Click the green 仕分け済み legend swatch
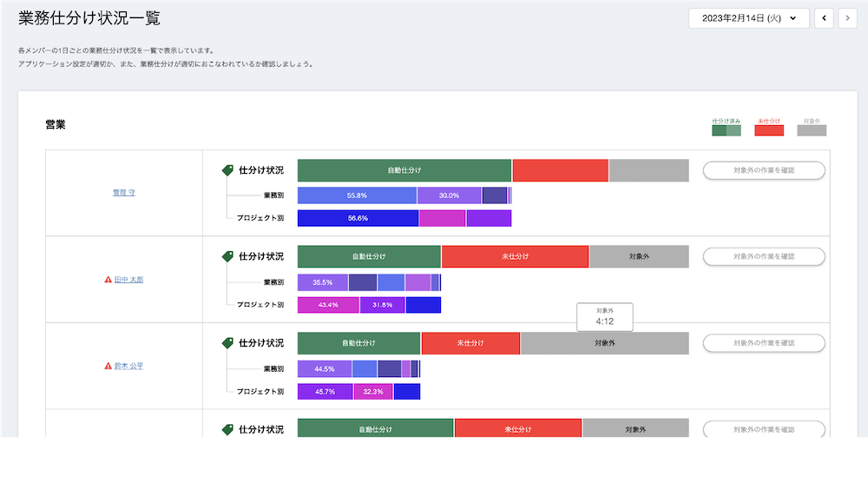Image resolution: width=868 pixels, height=490 pixels. (x=726, y=130)
